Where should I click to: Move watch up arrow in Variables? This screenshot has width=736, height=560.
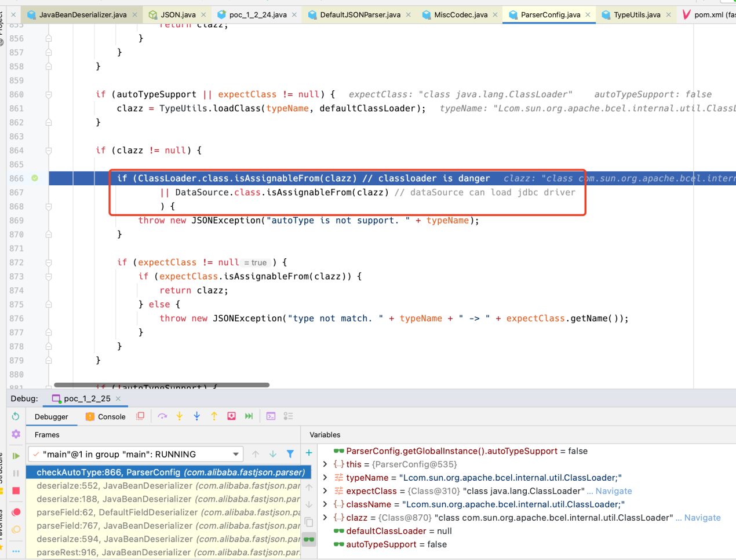[309, 487]
